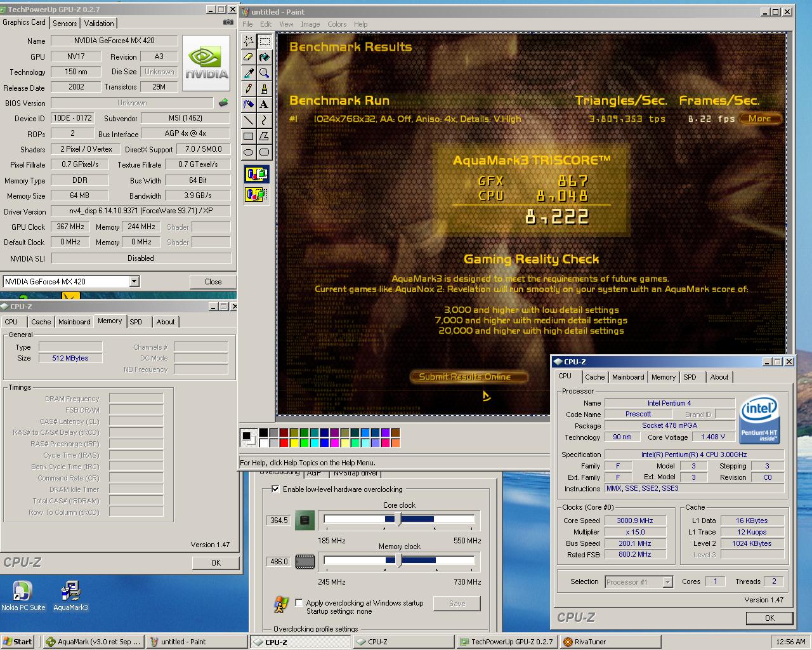Screen dimensions: 812x650
Task: Choose the Fill With Color bucket tool
Action: [264, 57]
